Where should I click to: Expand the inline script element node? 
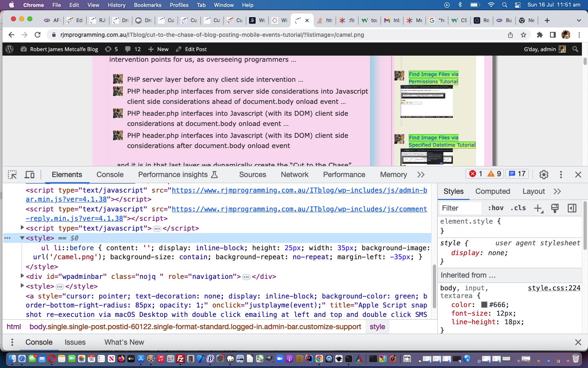coord(22,228)
